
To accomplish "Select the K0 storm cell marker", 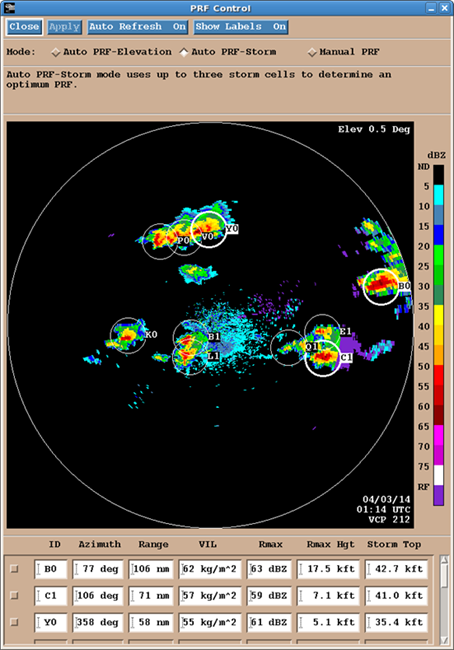I will tap(128, 336).
